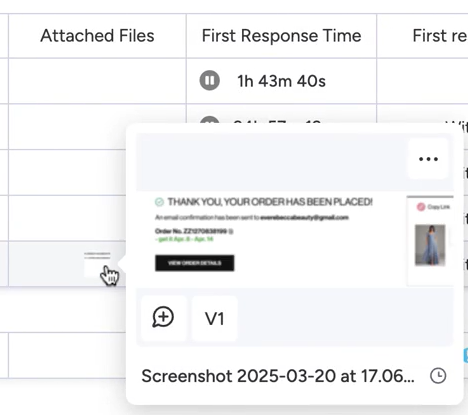Click the order email address line in preview
This screenshot has width=468, height=415.
click(252, 218)
